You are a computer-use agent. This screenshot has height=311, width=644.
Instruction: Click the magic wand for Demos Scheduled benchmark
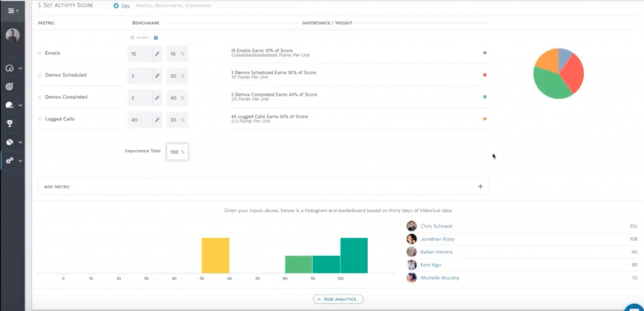pyautogui.click(x=157, y=76)
